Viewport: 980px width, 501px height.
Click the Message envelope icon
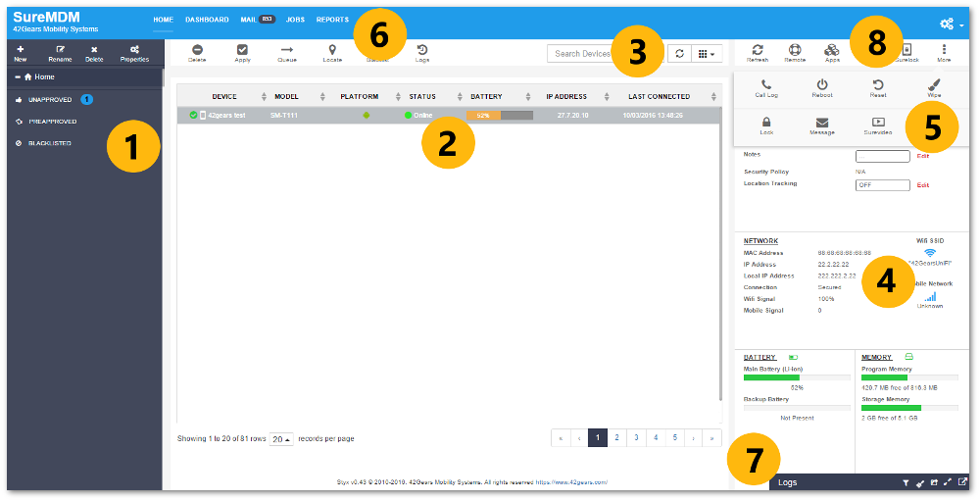[822, 123]
